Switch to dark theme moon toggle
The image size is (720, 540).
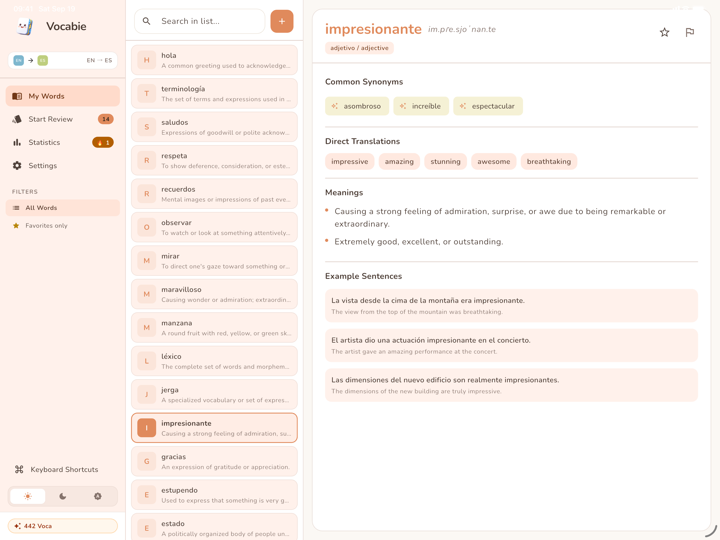(x=62, y=496)
